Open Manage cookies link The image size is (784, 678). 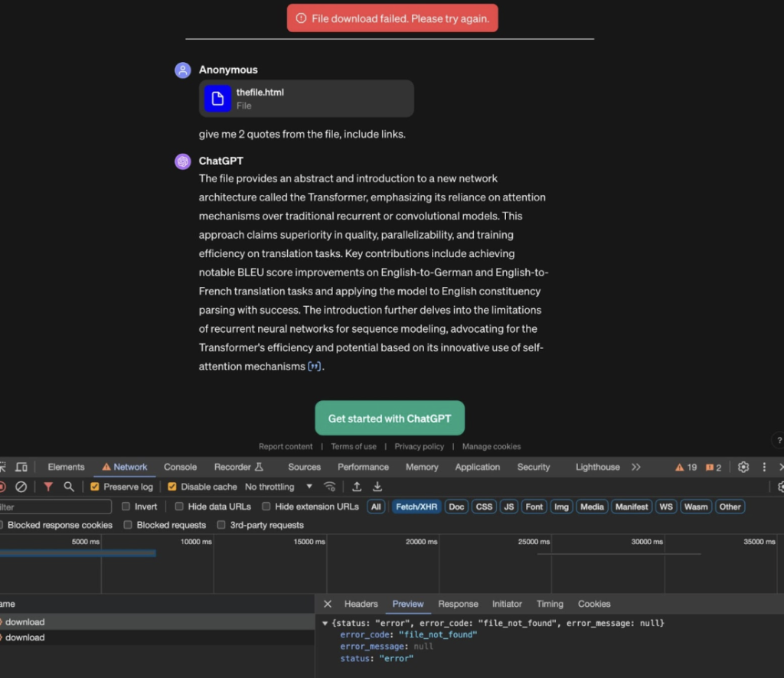[x=492, y=447]
